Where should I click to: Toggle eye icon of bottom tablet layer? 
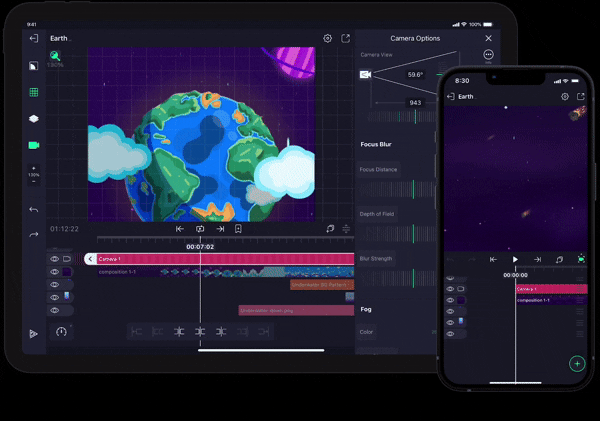tap(55, 311)
